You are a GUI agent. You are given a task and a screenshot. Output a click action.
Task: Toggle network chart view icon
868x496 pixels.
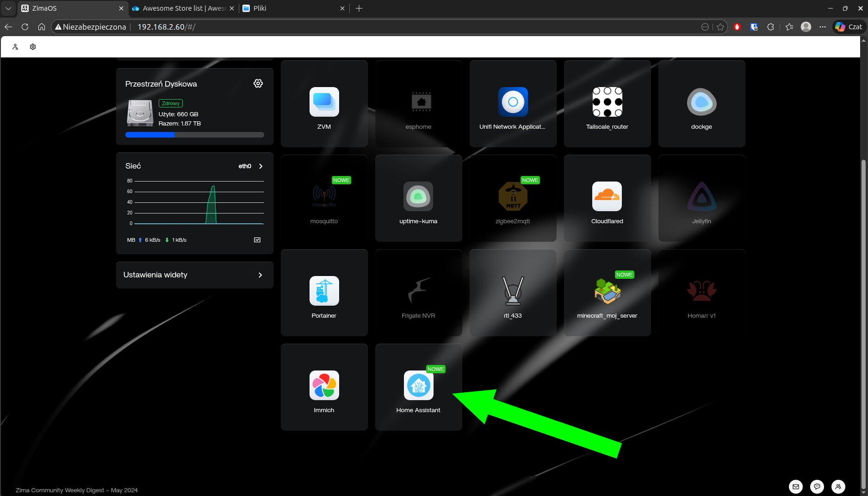[257, 240]
